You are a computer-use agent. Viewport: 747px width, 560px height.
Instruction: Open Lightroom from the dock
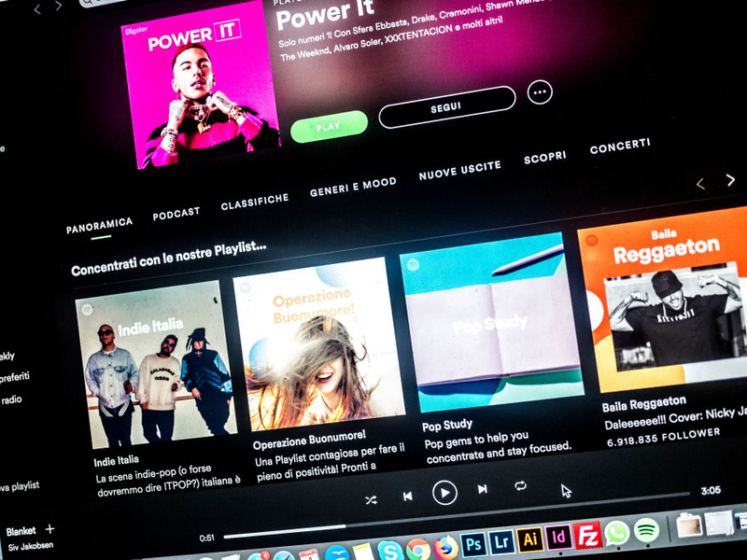(501, 541)
